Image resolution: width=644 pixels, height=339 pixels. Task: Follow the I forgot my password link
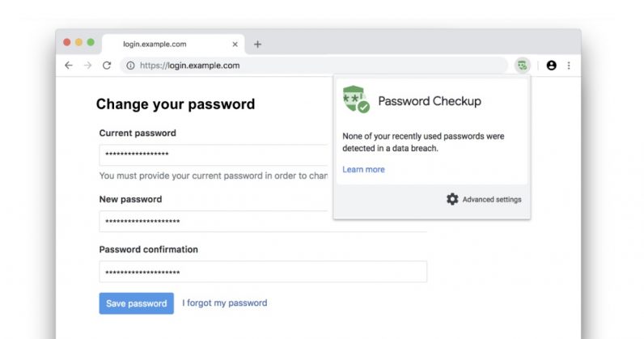pos(224,303)
